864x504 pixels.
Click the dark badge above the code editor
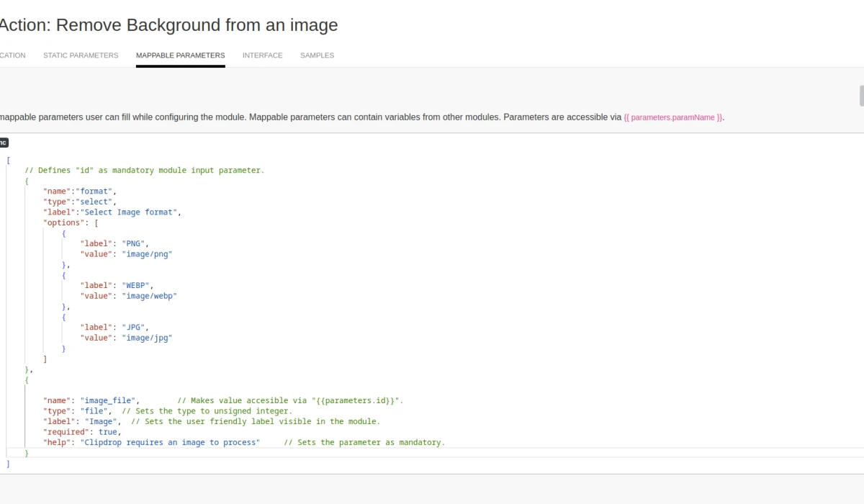(x=4, y=143)
